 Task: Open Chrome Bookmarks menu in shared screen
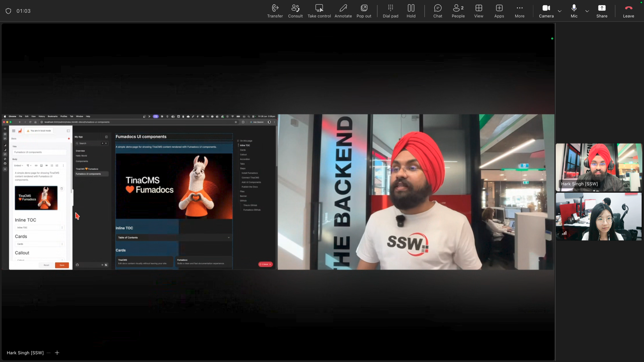[x=53, y=117]
